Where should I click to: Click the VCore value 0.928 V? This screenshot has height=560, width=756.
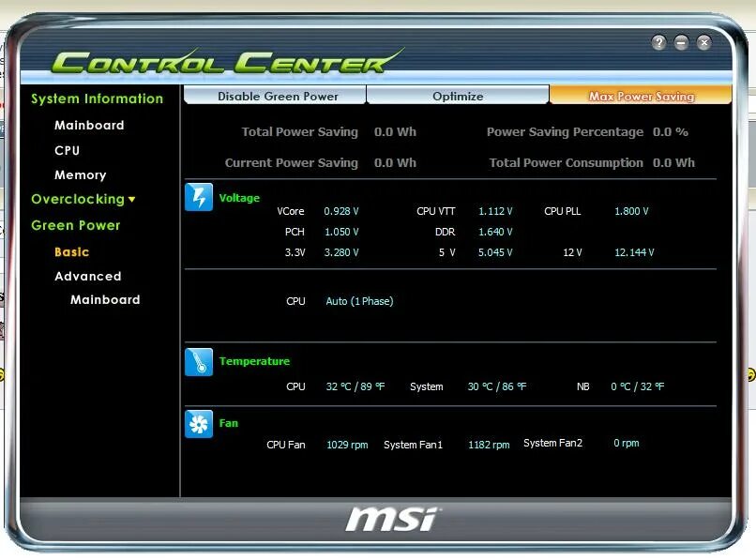pos(340,211)
